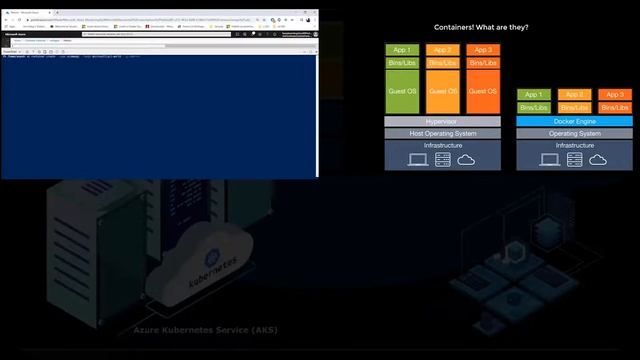
Task: Click the green Guest OS block
Action: (x=402, y=91)
